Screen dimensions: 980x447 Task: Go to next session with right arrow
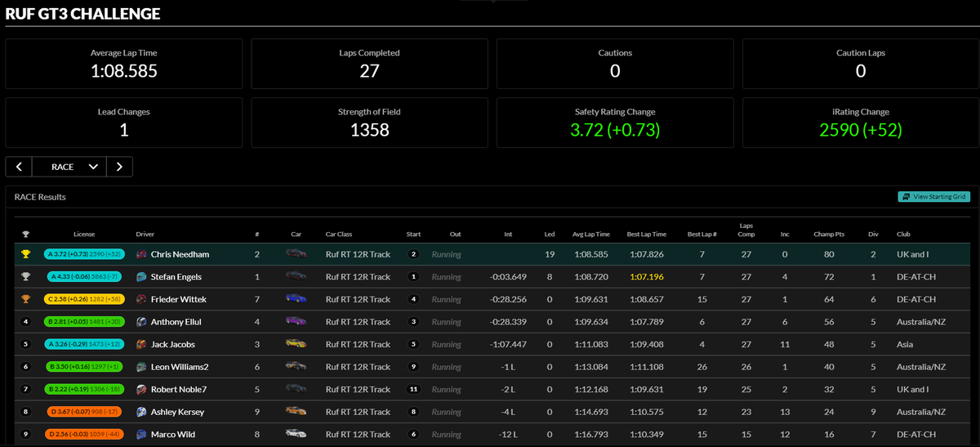coord(119,167)
